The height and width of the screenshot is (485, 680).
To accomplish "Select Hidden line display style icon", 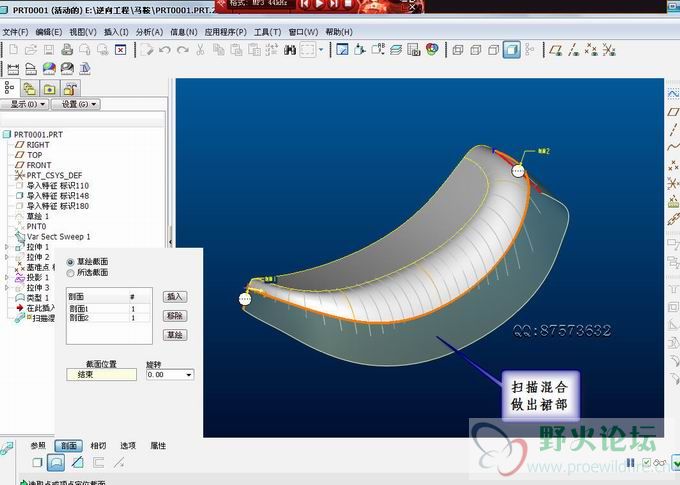I will pyautogui.click(x=476, y=50).
